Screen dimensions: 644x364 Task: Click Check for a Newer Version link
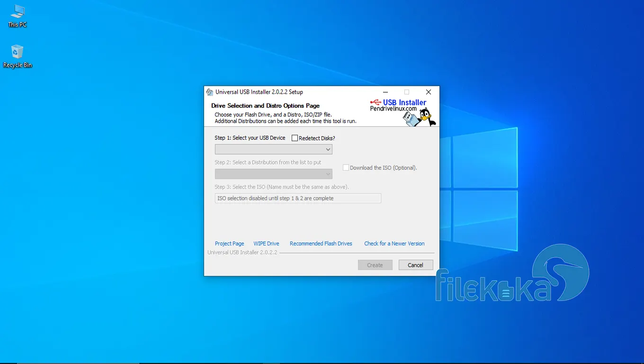[394, 244]
